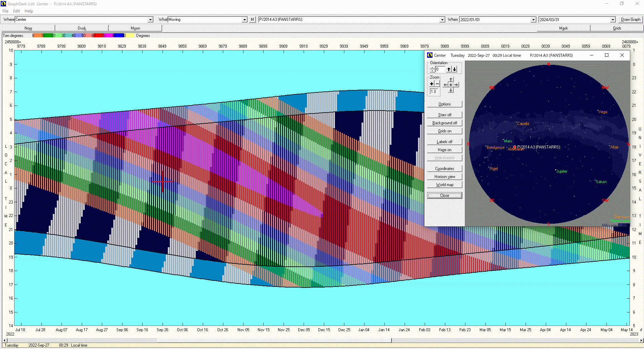Expand the Where location dropdown
Viewport: 644px width, 349px height.
tap(151, 20)
